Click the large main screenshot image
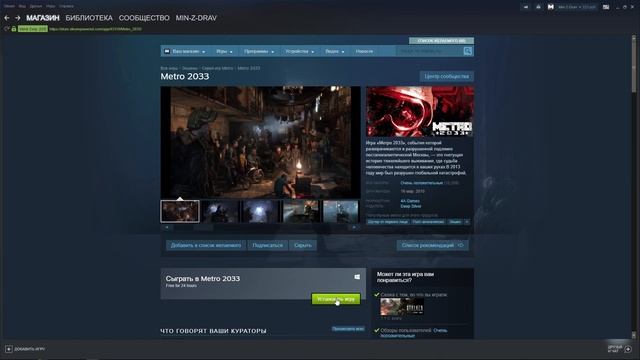The image size is (640, 360). 260,142
